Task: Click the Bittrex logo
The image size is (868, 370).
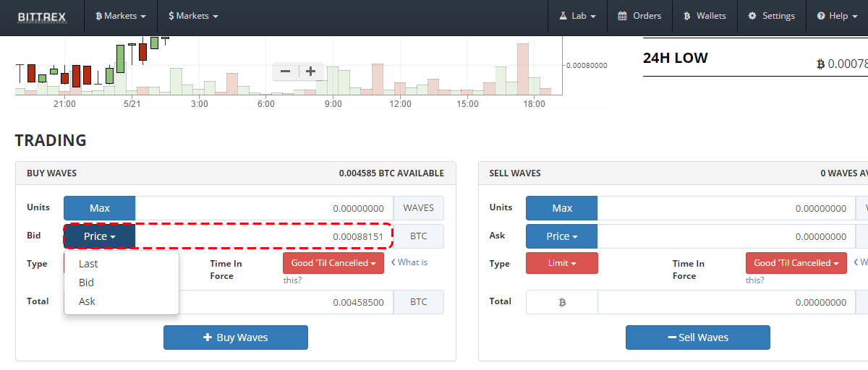Action: tap(43, 16)
